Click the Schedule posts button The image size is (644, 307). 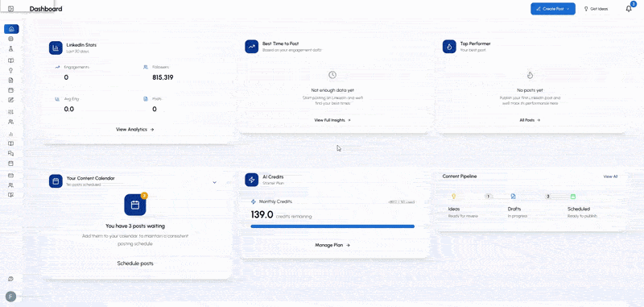click(135, 263)
